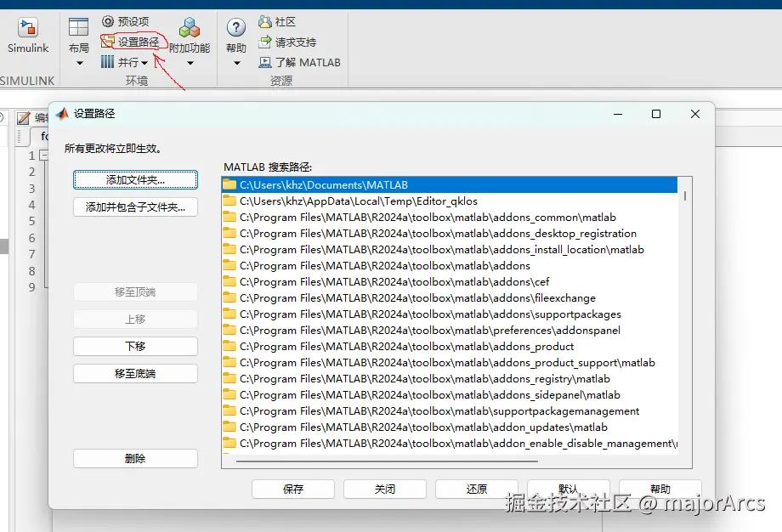Select the addons_product_support\matlab path
Viewport: 782px width, 532px height.
(x=450, y=363)
